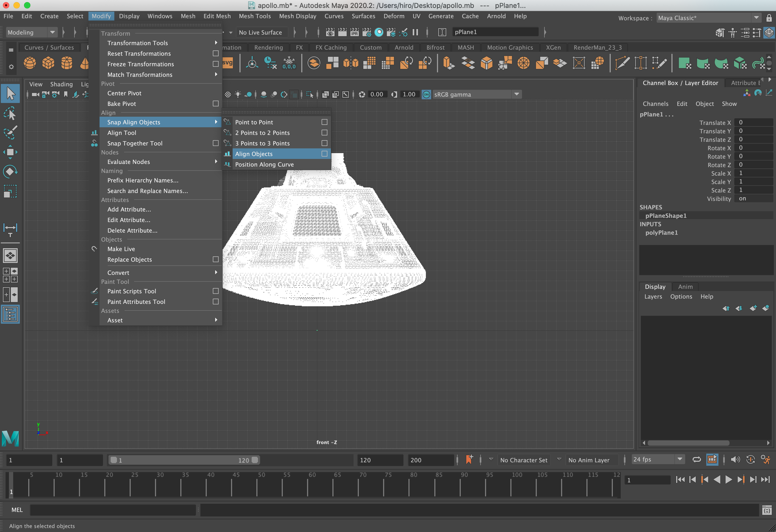776x532 pixels.
Task: Click the time range slider bar
Action: [x=184, y=460]
